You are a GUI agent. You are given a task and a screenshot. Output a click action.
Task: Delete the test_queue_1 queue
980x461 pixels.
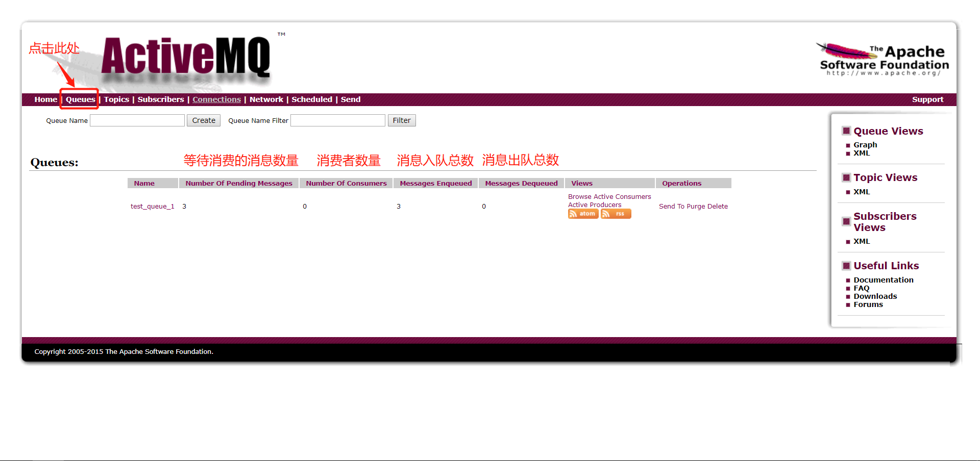pos(718,206)
